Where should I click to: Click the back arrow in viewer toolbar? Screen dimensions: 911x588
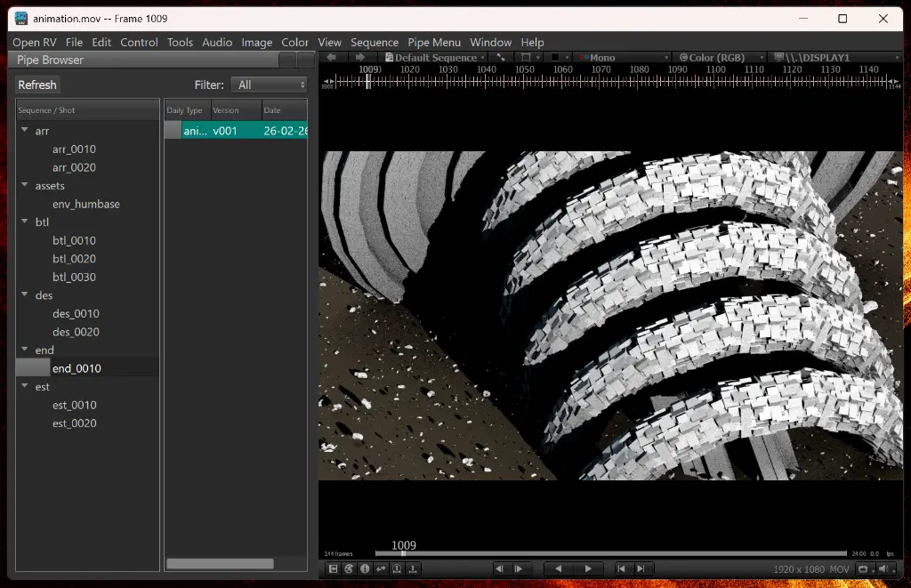[331, 58]
